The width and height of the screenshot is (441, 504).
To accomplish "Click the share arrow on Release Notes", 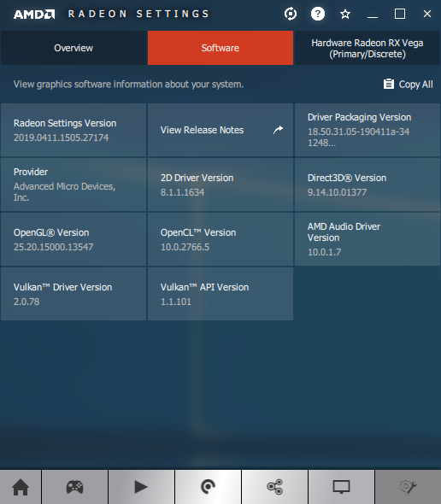I will pyautogui.click(x=278, y=130).
